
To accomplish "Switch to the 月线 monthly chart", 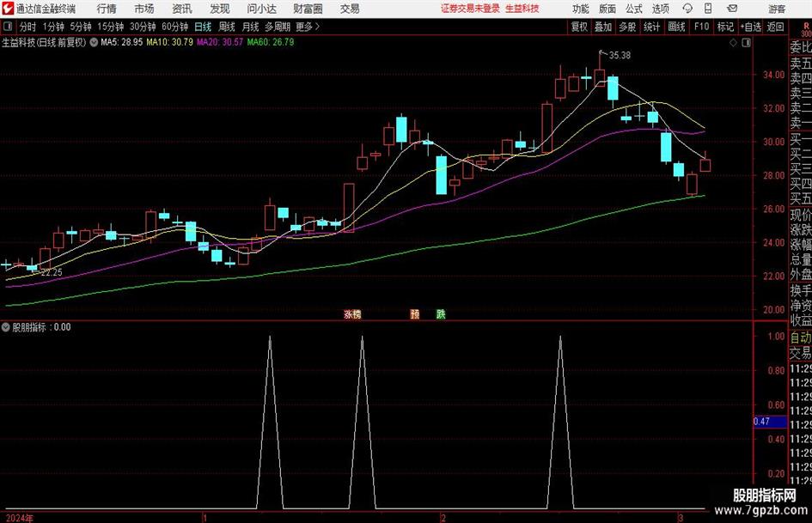I will [251, 27].
